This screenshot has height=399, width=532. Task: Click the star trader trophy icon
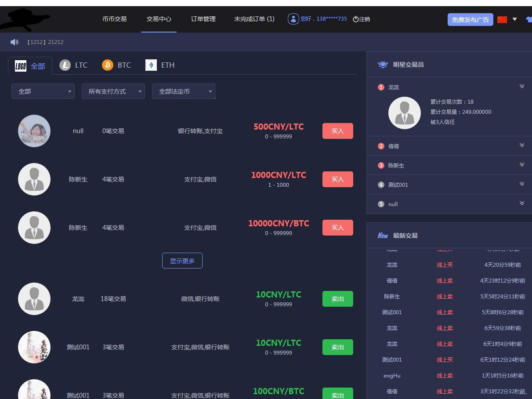coord(383,65)
